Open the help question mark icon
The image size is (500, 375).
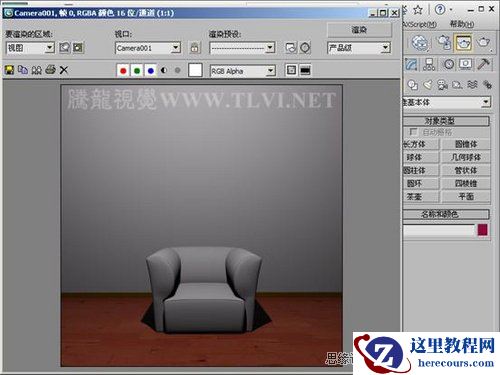click(x=440, y=10)
